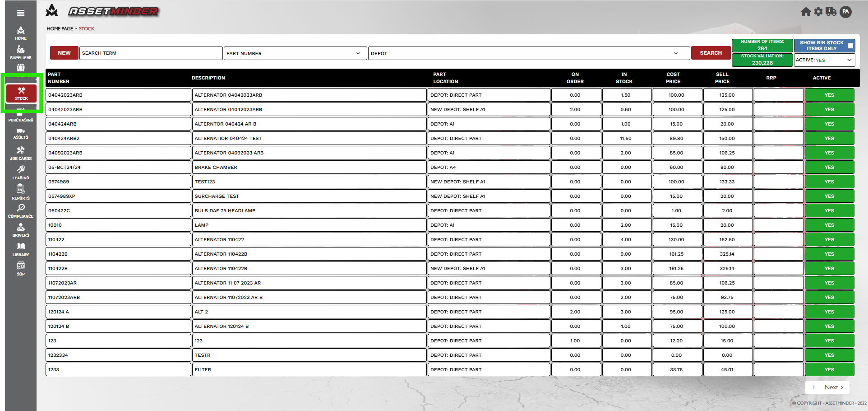Open the Reports sidebar icon
Viewport: 868px width, 411px height.
pos(21,192)
